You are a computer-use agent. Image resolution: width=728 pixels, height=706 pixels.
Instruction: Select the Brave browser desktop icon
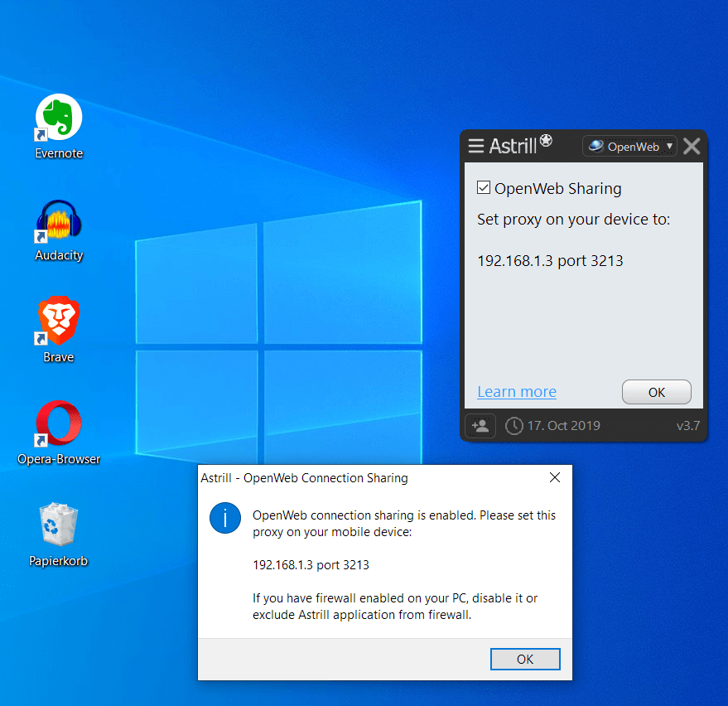(x=59, y=330)
